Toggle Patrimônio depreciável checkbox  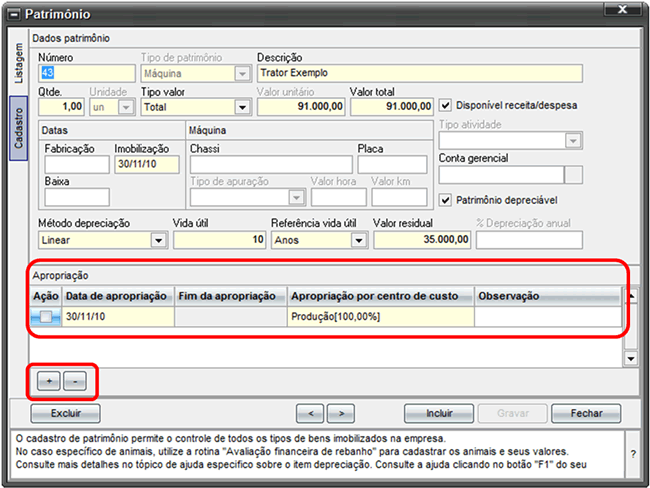445,200
